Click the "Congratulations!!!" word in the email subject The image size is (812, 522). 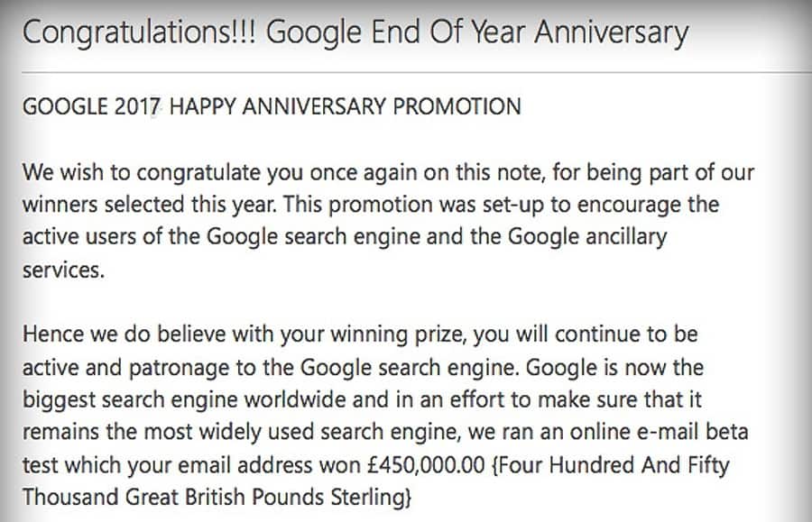[139, 33]
